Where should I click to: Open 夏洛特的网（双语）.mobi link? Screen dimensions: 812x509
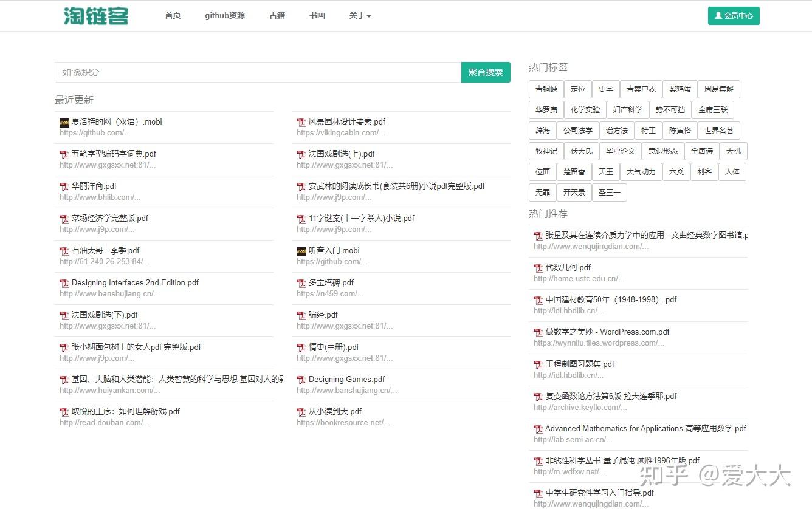pyautogui.click(x=117, y=122)
